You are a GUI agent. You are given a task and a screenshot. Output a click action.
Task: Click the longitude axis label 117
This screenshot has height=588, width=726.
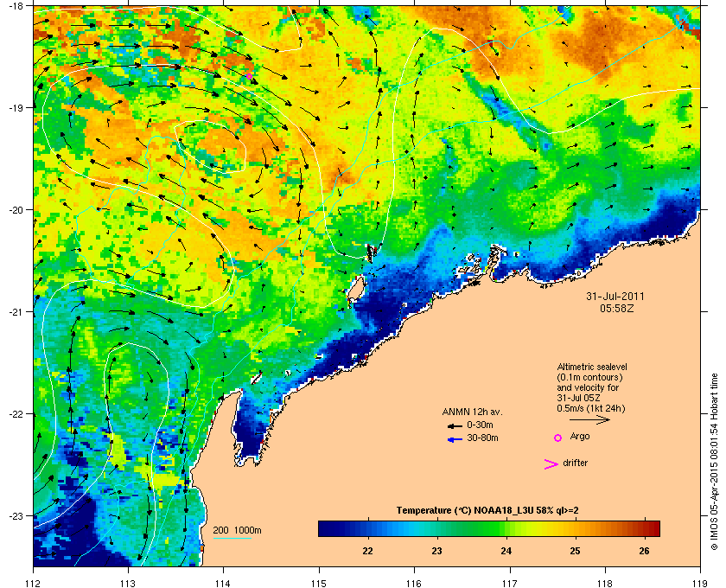(510, 583)
